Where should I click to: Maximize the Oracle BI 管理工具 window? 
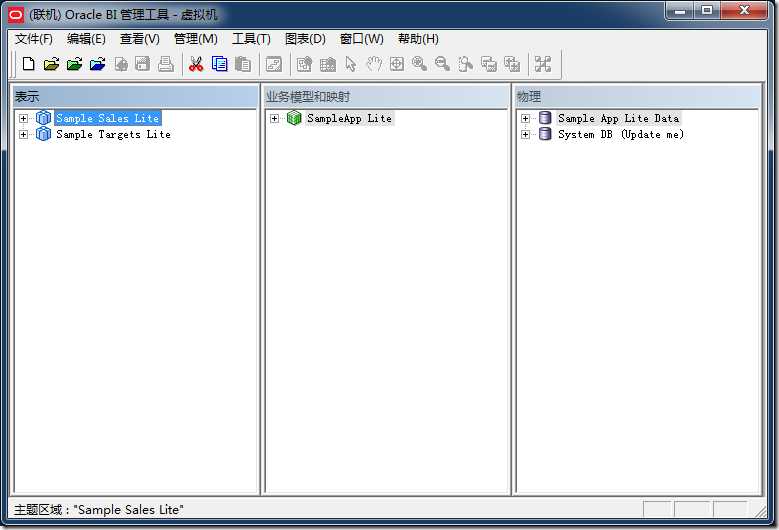click(707, 10)
